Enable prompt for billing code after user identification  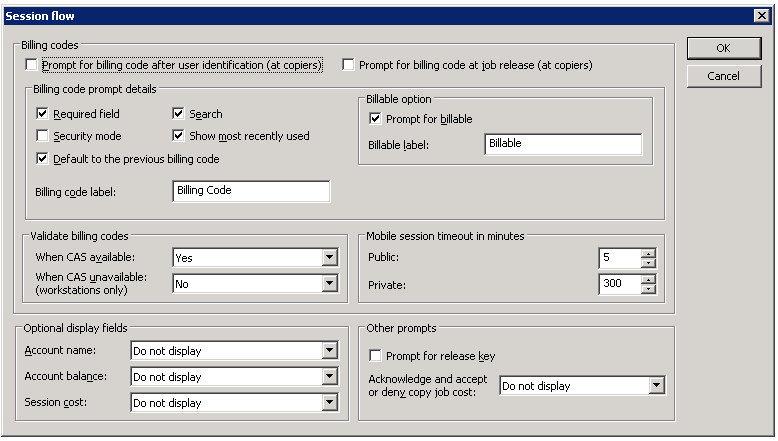coord(32,66)
